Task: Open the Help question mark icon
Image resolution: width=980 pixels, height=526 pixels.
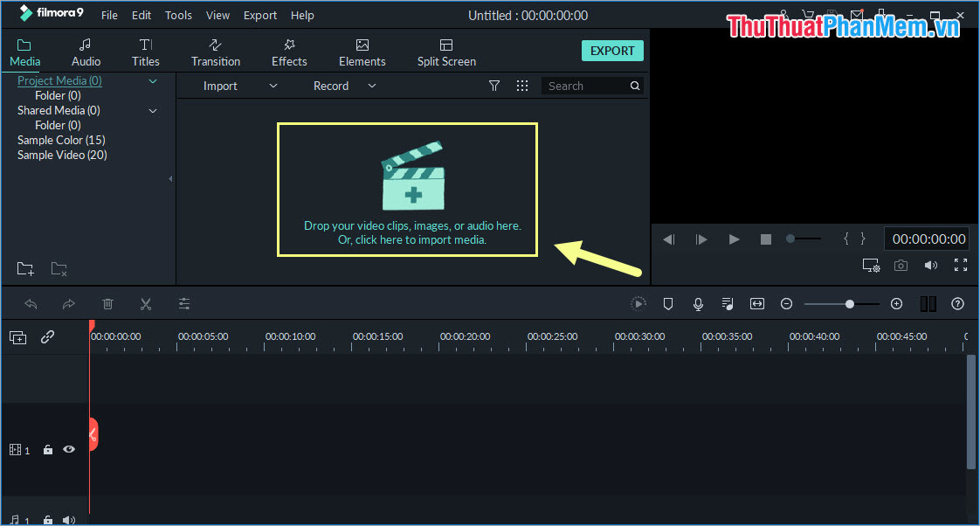Action: tap(957, 303)
